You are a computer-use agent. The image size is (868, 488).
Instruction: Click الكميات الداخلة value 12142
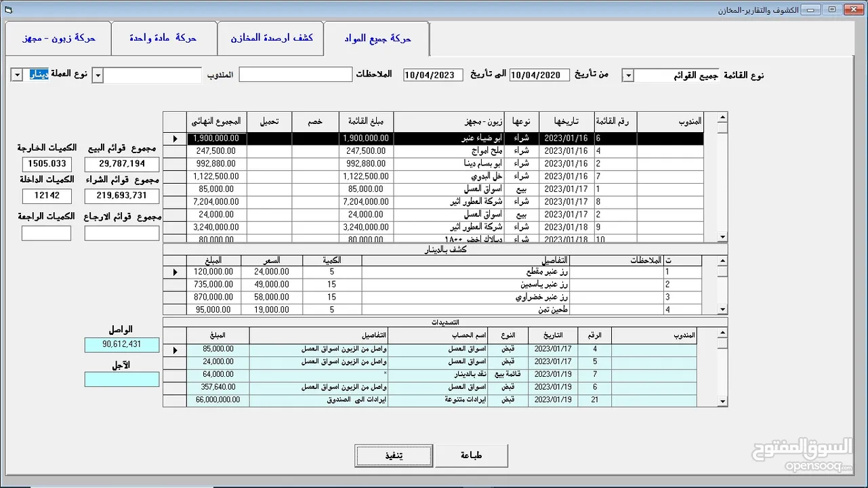tap(47, 196)
